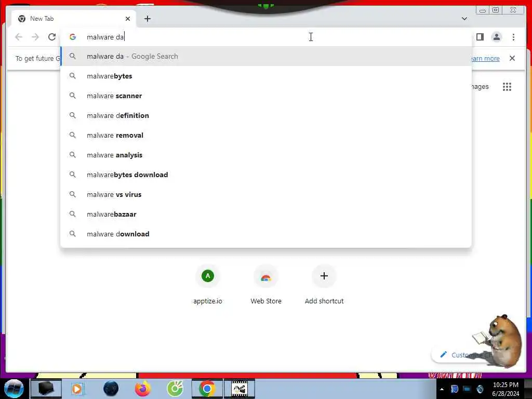Click the browser Back arrow

tap(19, 37)
